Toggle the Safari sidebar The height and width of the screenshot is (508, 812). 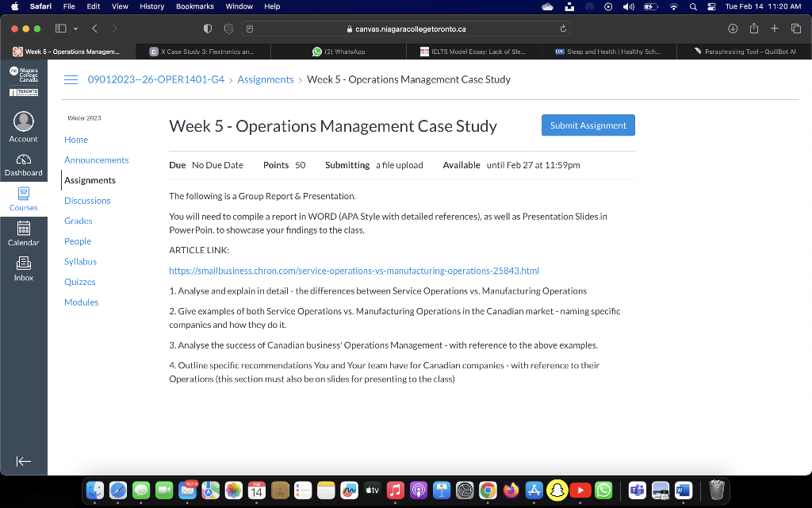pos(59,29)
